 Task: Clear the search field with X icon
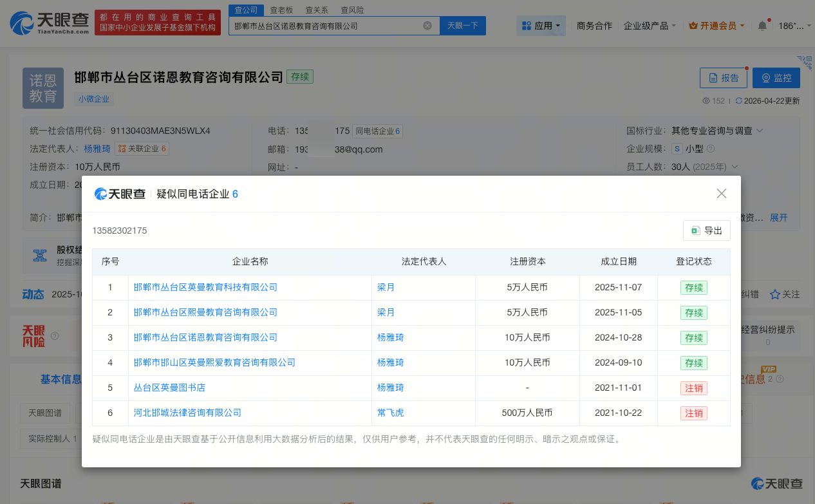point(427,26)
